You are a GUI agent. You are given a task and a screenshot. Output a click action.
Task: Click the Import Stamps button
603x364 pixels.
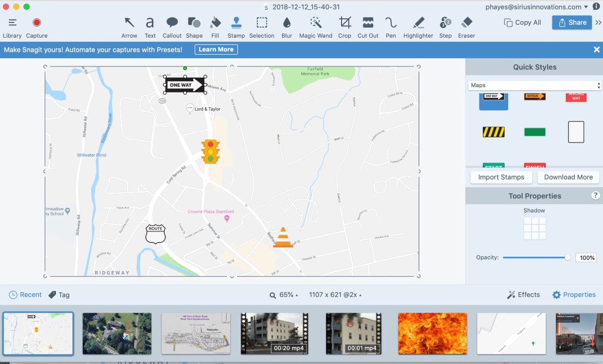(501, 177)
